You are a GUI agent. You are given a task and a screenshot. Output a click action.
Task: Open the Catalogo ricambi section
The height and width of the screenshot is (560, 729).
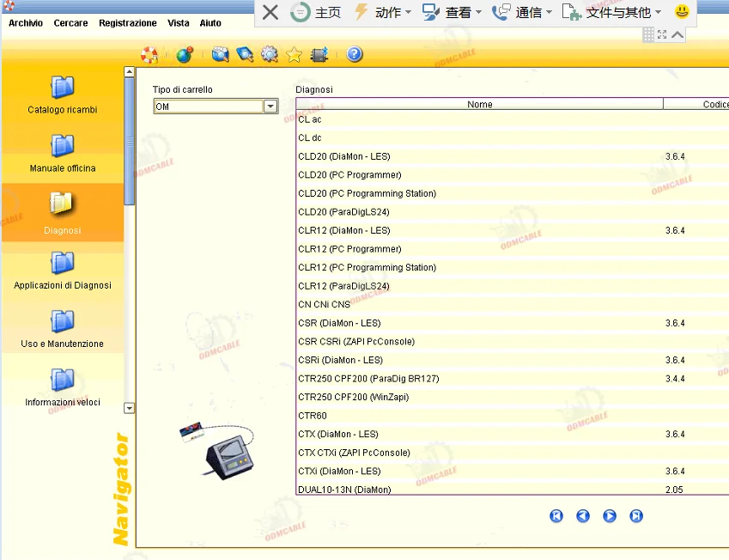(x=63, y=94)
